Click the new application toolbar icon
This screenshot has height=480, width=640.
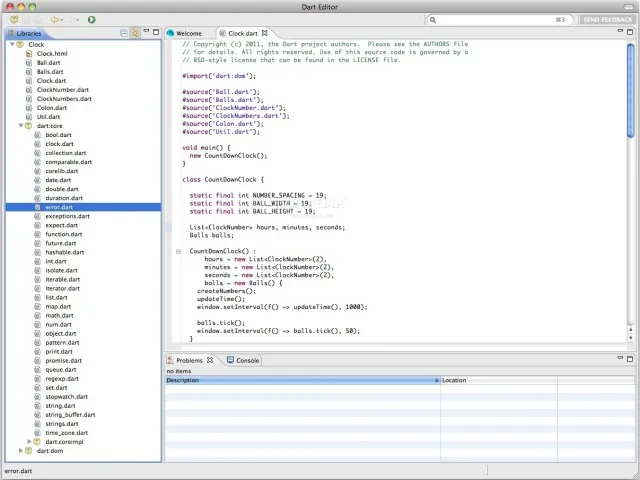[x=14, y=19]
